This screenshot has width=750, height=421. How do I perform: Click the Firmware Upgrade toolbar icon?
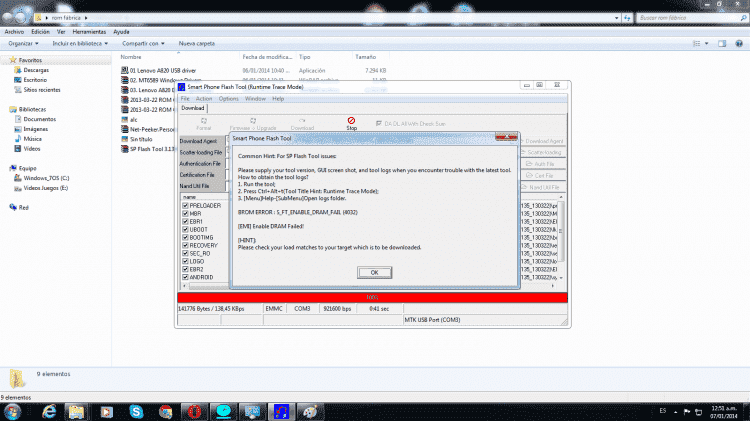point(253,121)
